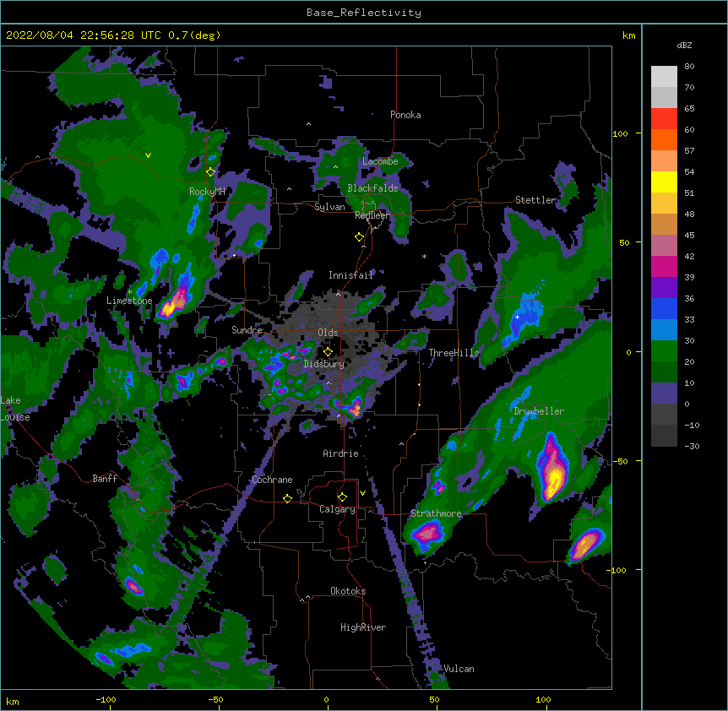This screenshot has height=711, width=728.
Task: Click the yellow V marker northwest of RockyMH
Action: [148, 155]
